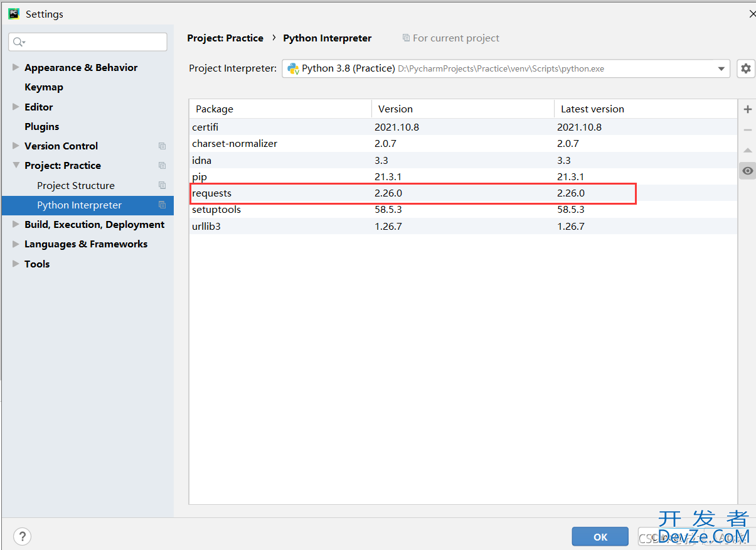Viewport: 756px width, 550px height.
Task: Expand the Version Control section
Action: pyautogui.click(x=16, y=146)
